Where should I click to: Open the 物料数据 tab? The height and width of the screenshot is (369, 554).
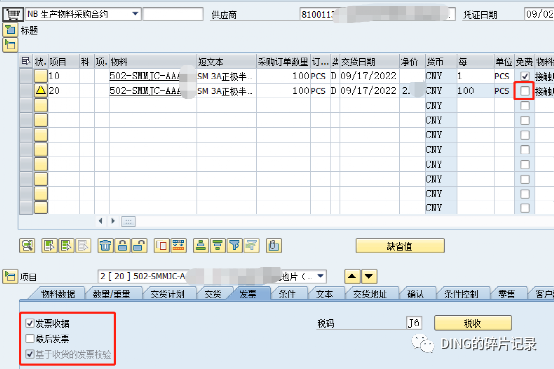(58, 294)
